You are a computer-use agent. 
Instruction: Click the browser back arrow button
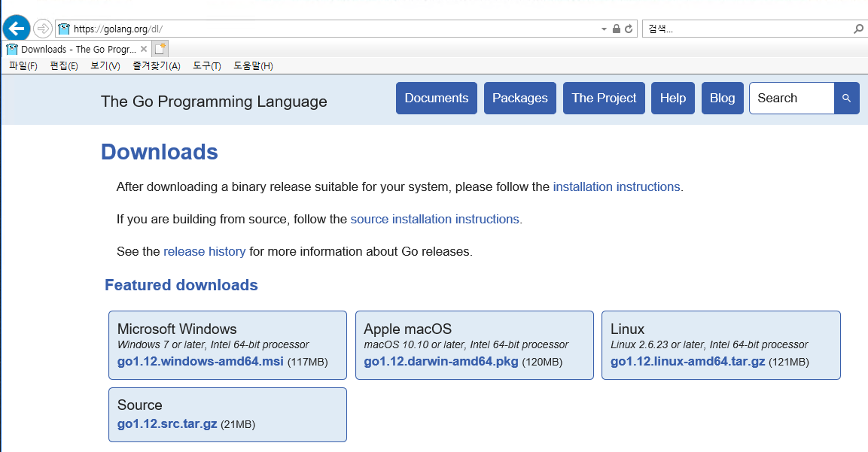[x=17, y=29]
